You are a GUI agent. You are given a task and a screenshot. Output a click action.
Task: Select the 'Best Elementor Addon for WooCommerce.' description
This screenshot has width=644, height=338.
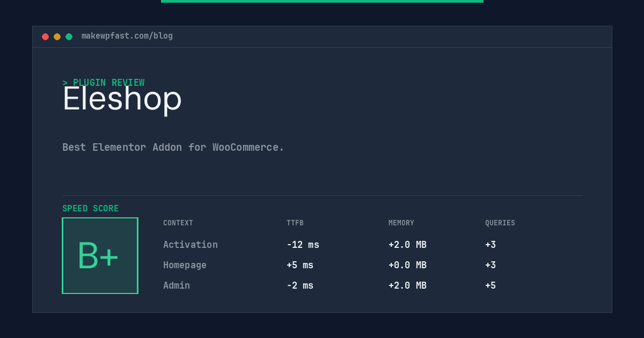(173, 147)
